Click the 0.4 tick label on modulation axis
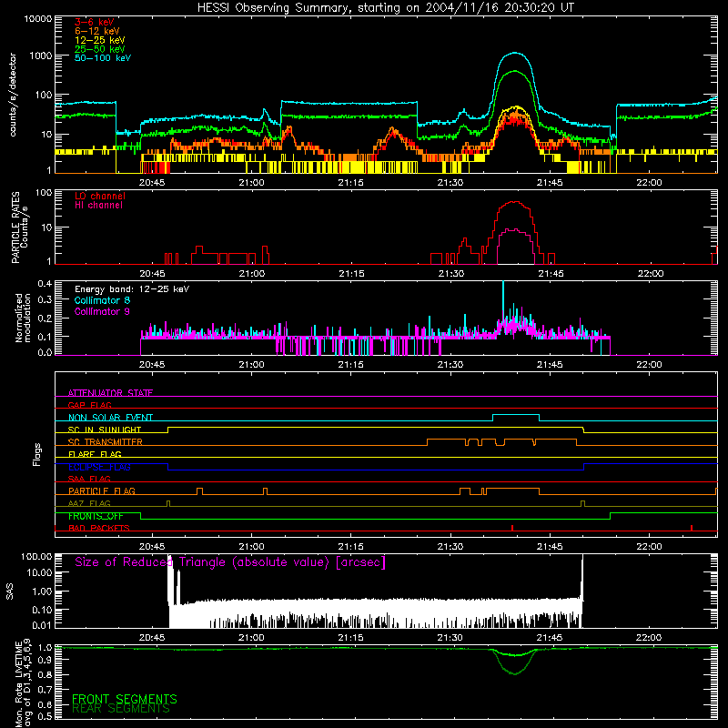Screen dimensions: 728x728 [45, 283]
